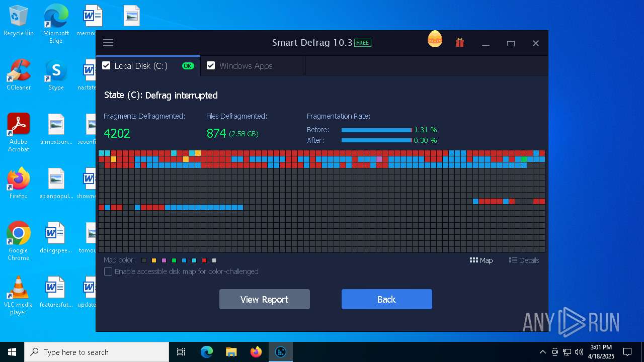Click the dark gray map color swatch
This screenshot has height=362, width=644.
pos(144,260)
